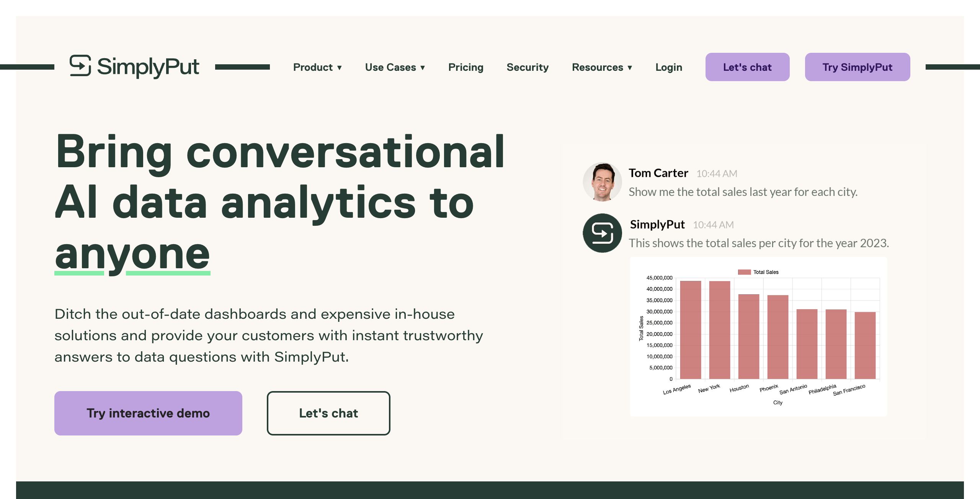Viewport: 980px width, 499px height.
Task: Open the Security page
Action: (x=527, y=67)
